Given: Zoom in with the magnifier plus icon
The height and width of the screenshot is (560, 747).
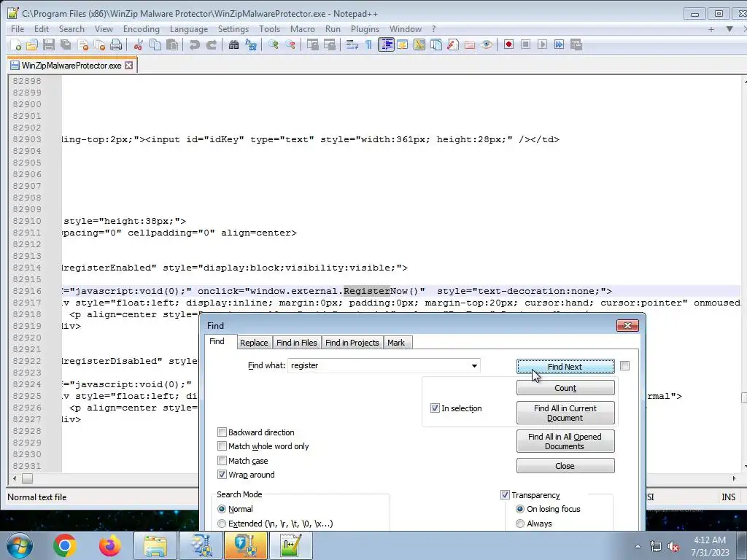Looking at the screenshot, I should pyautogui.click(x=274, y=44).
